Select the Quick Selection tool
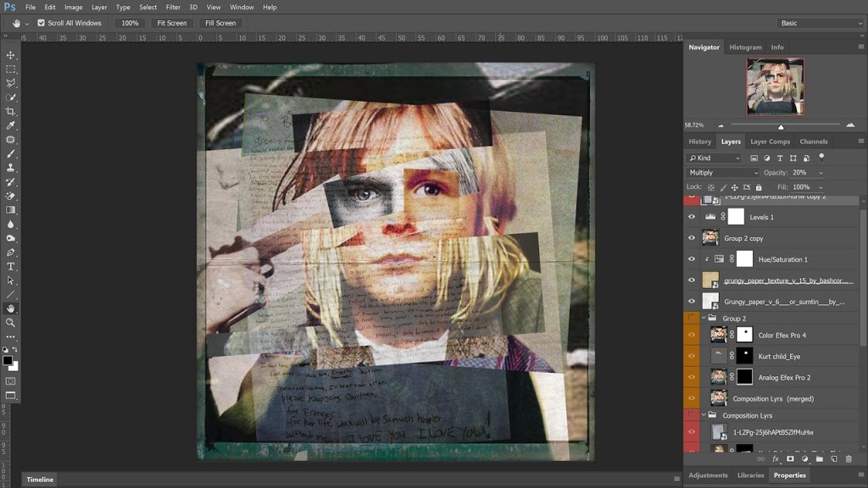Screen dimensions: 868x488 10,97
